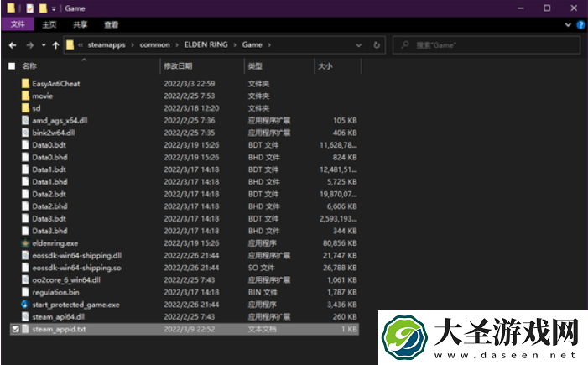This screenshot has width=588, height=365.
Task: Click the eossdk-win64-shipping.dll file icon
Action: click(25, 255)
